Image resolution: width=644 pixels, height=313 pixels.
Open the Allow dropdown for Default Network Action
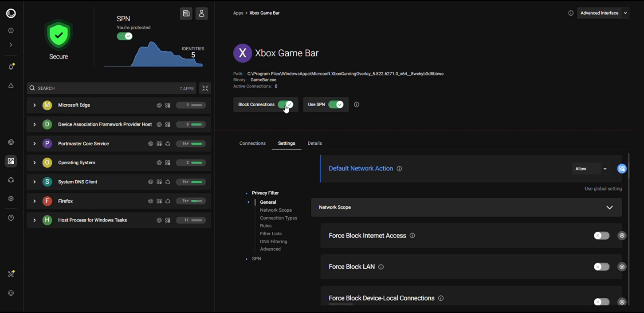591,169
